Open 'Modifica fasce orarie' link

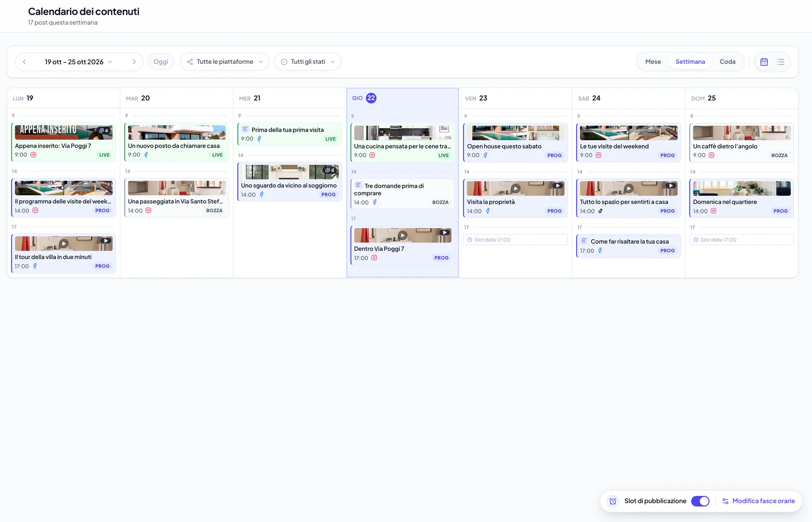(758, 501)
